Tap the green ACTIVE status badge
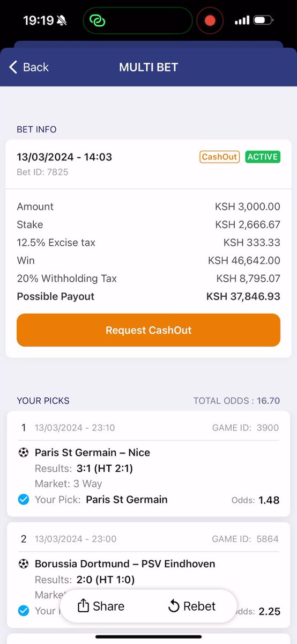The image size is (297, 644). 263,157
